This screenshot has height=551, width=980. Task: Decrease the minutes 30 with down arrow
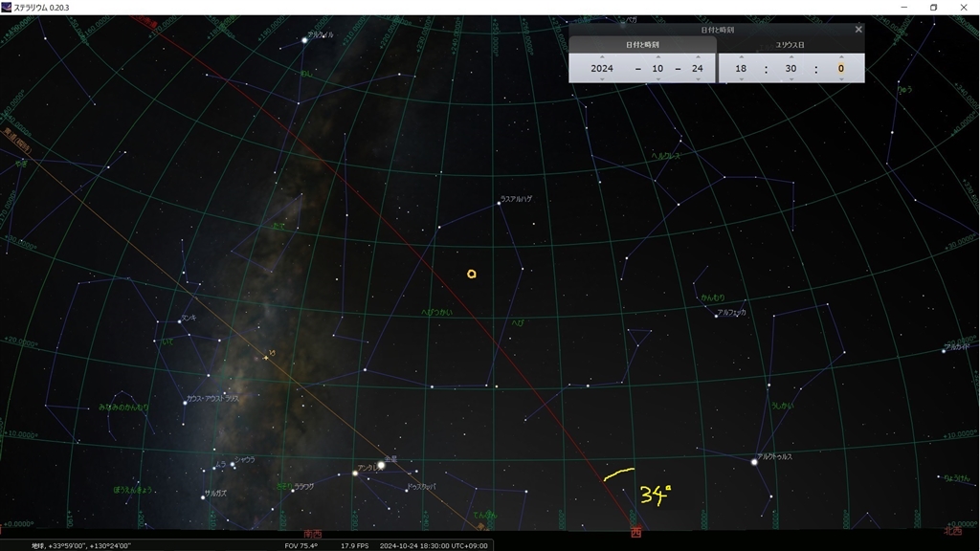791,79
